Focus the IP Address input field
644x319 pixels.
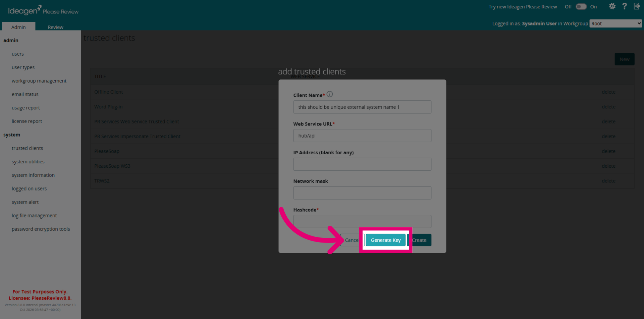tap(362, 164)
